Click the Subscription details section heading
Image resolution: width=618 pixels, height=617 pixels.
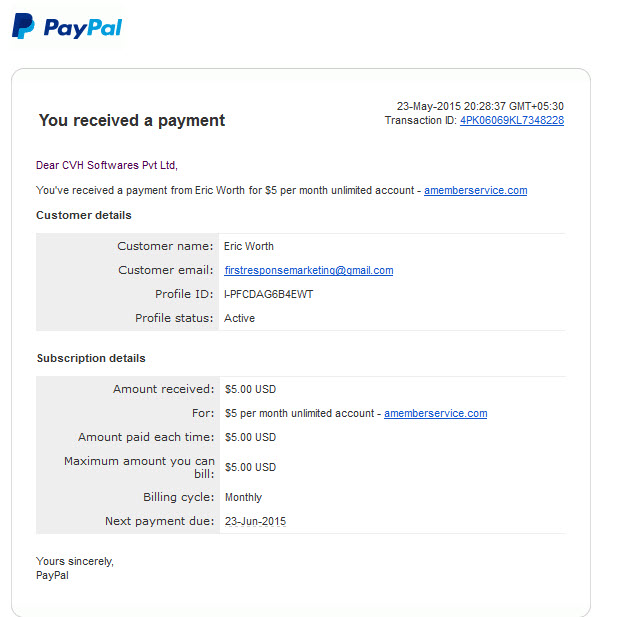(91, 358)
